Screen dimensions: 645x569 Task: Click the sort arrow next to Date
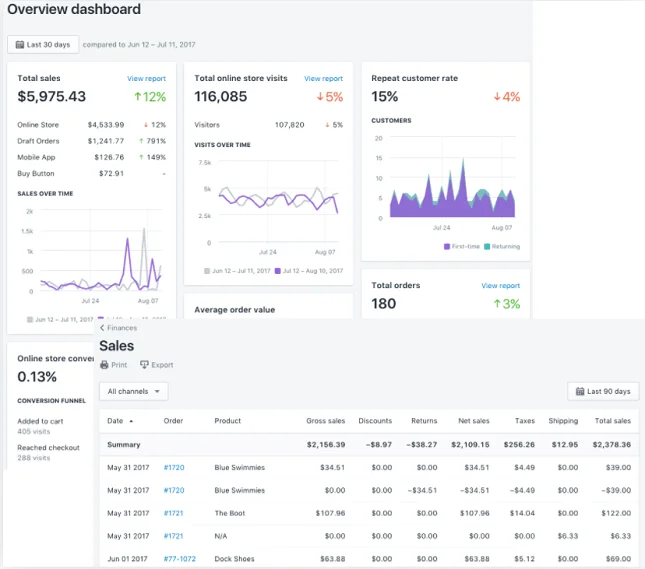point(131,421)
